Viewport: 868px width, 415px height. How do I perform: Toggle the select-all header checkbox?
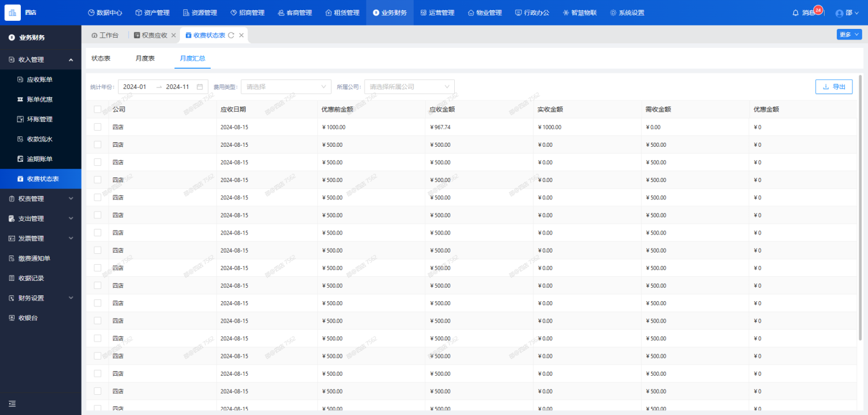coord(97,109)
